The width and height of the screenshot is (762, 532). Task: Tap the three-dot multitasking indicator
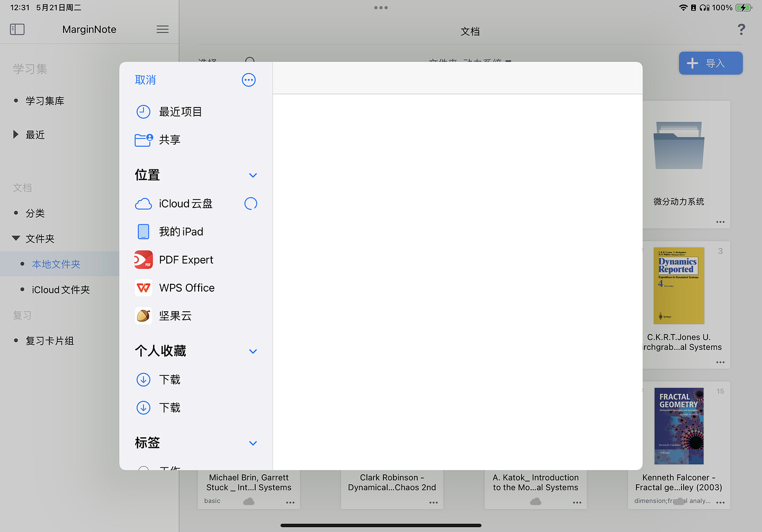coord(381,7)
